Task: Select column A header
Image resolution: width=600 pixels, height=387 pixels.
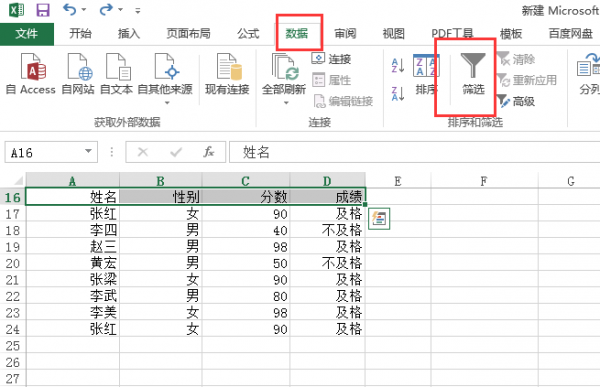Action: [72, 181]
